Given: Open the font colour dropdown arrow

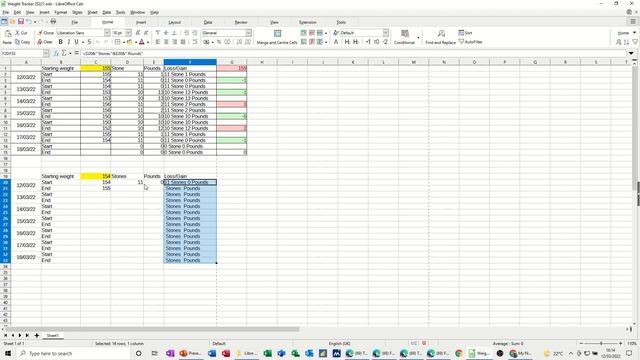Looking at the screenshot, I should pyautogui.click(x=147, y=42).
